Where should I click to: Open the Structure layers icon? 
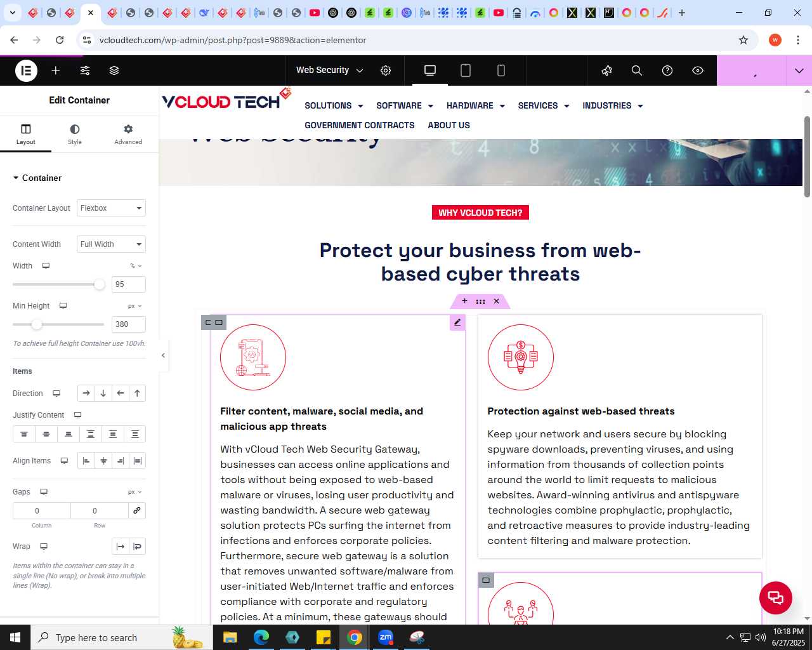pyautogui.click(x=114, y=70)
